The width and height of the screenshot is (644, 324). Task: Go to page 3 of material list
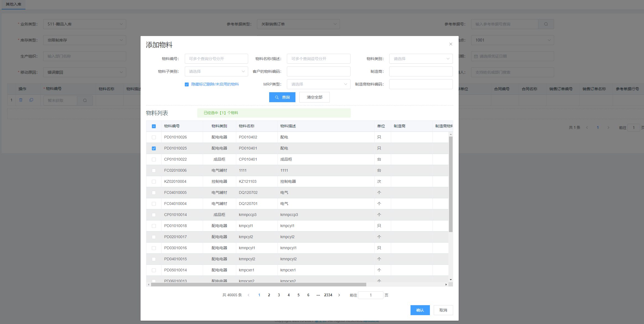pos(279,295)
